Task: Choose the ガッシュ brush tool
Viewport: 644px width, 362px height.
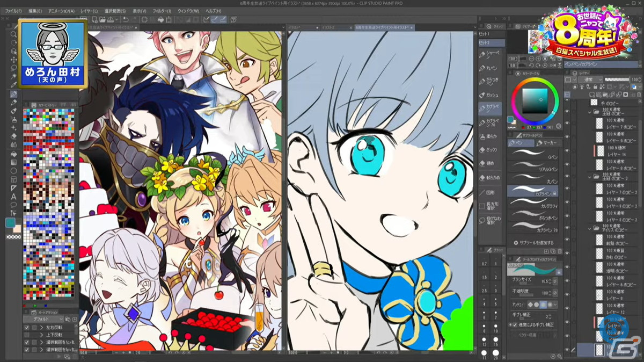Action: (x=489, y=95)
